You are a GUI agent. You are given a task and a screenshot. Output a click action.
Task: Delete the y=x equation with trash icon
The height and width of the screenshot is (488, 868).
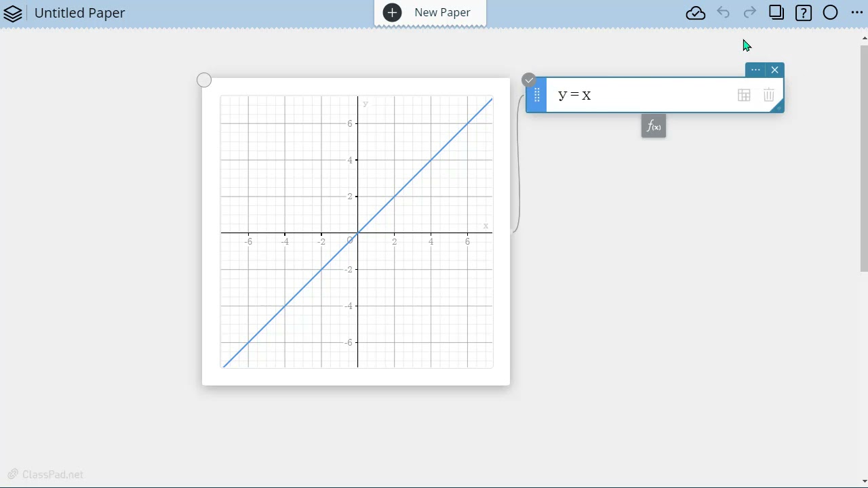click(768, 96)
